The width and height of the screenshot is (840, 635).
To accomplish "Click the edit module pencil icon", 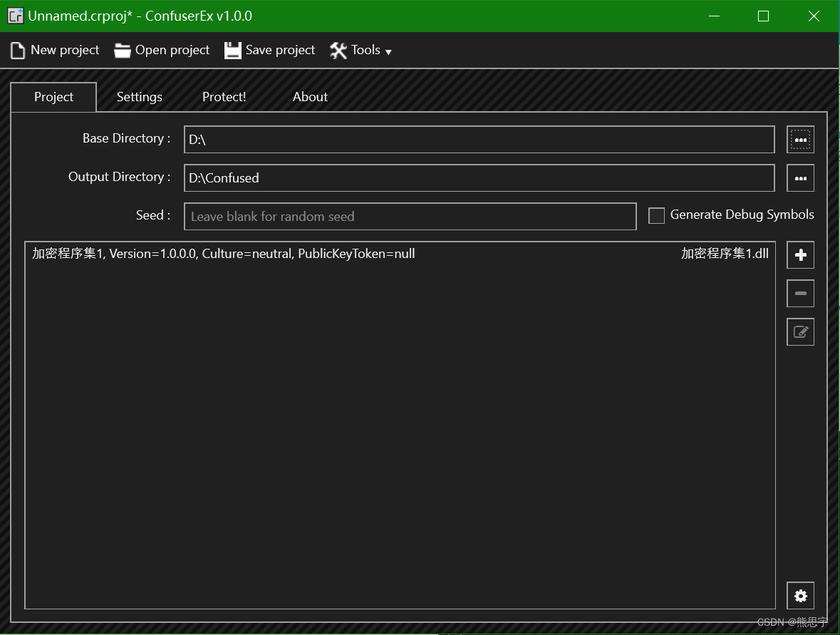I will (x=800, y=331).
